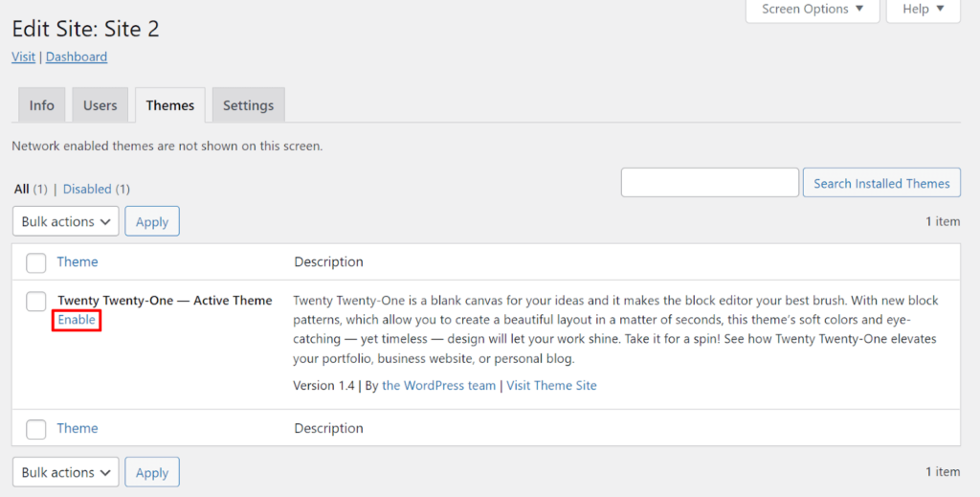The height and width of the screenshot is (497, 980).
Task: Focus the theme search input field
Action: pyautogui.click(x=710, y=183)
